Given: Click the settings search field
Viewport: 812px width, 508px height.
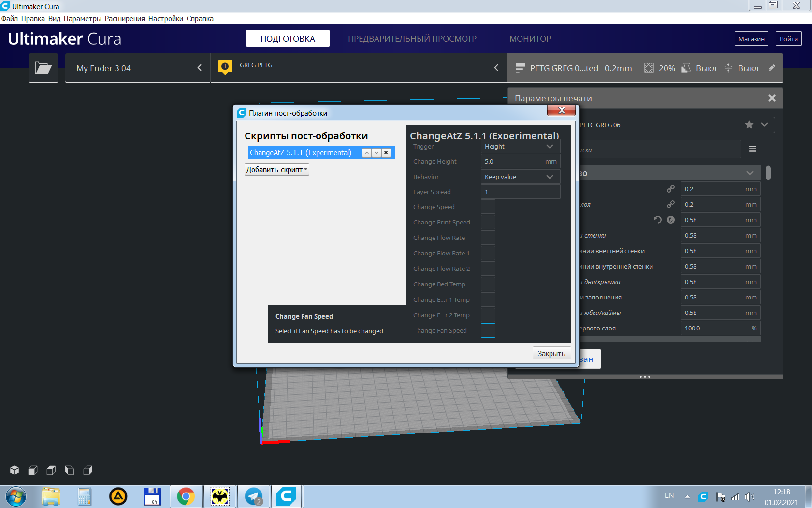Looking at the screenshot, I should (x=660, y=149).
